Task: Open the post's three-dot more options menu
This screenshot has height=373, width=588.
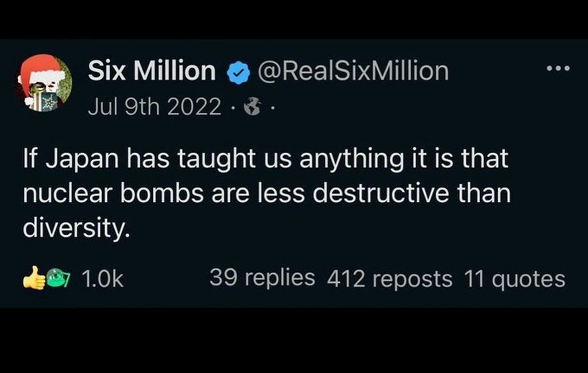Action: [x=558, y=69]
